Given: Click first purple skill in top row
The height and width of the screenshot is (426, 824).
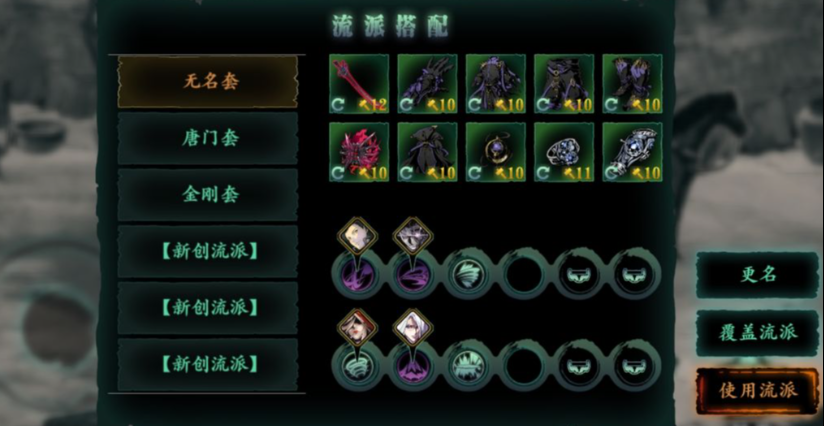Looking at the screenshot, I should pyautogui.click(x=357, y=274).
